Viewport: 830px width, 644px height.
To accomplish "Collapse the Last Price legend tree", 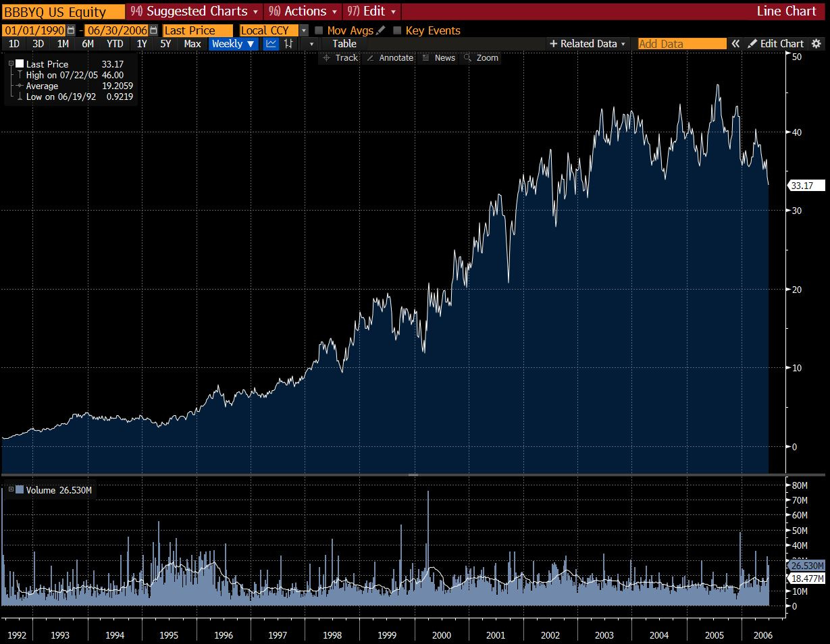I will [10, 63].
